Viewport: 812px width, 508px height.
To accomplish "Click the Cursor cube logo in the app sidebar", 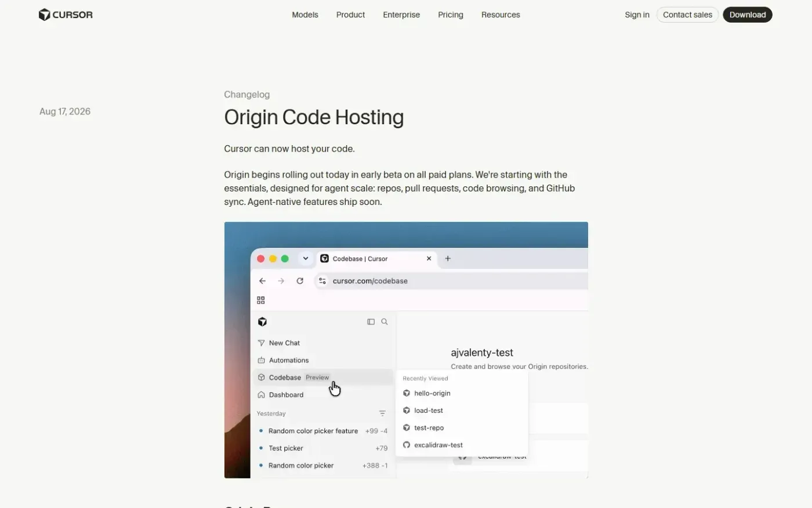I will 262,322.
